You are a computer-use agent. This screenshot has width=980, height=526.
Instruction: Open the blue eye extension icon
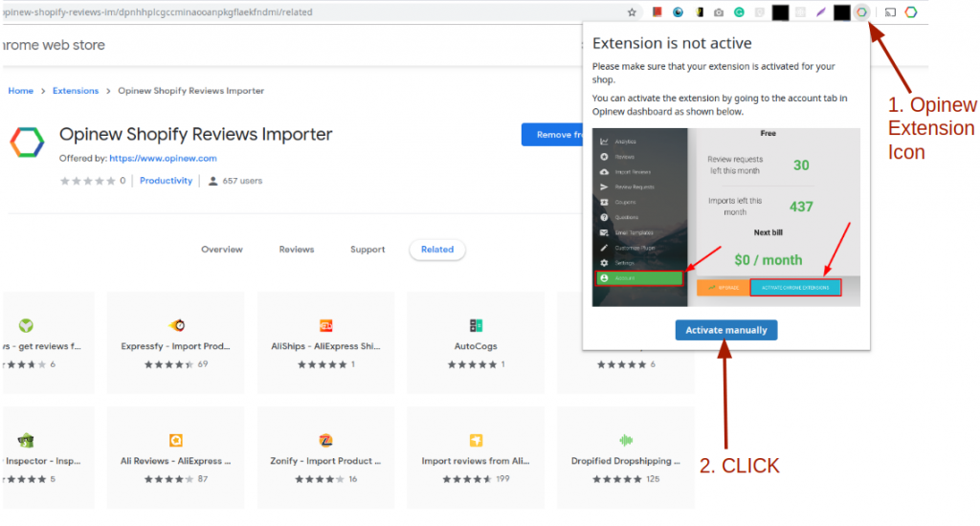pyautogui.click(x=679, y=11)
